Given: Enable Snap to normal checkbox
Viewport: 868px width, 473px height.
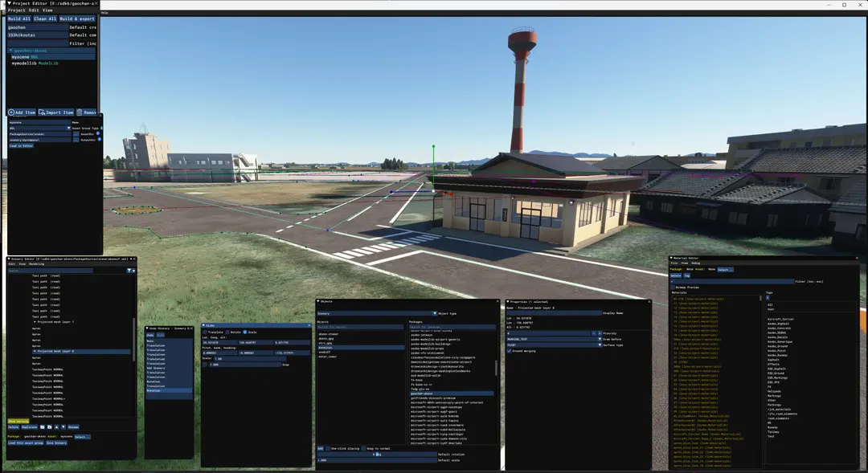Looking at the screenshot, I should pos(364,449).
